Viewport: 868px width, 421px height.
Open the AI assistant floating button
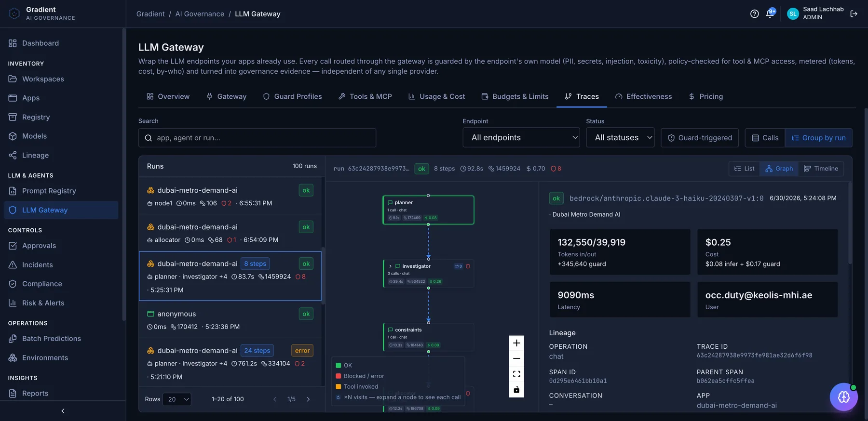coord(843,397)
